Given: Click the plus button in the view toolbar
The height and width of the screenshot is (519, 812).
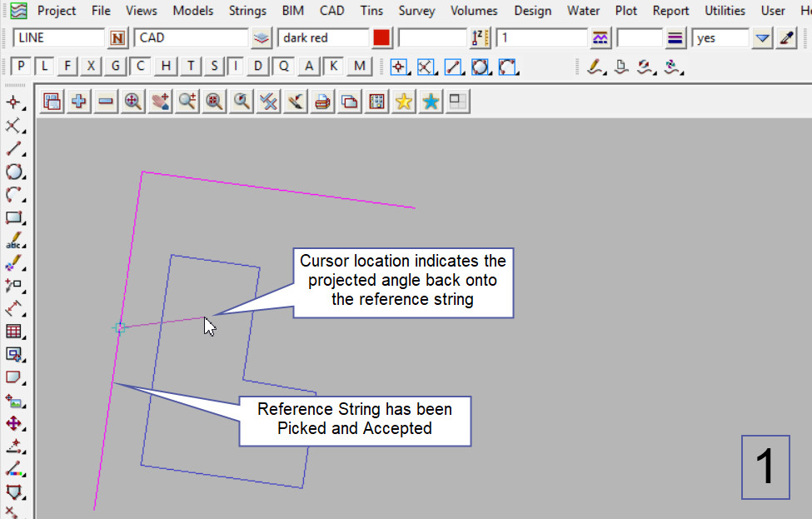Looking at the screenshot, I should click(x=79, y=102).
